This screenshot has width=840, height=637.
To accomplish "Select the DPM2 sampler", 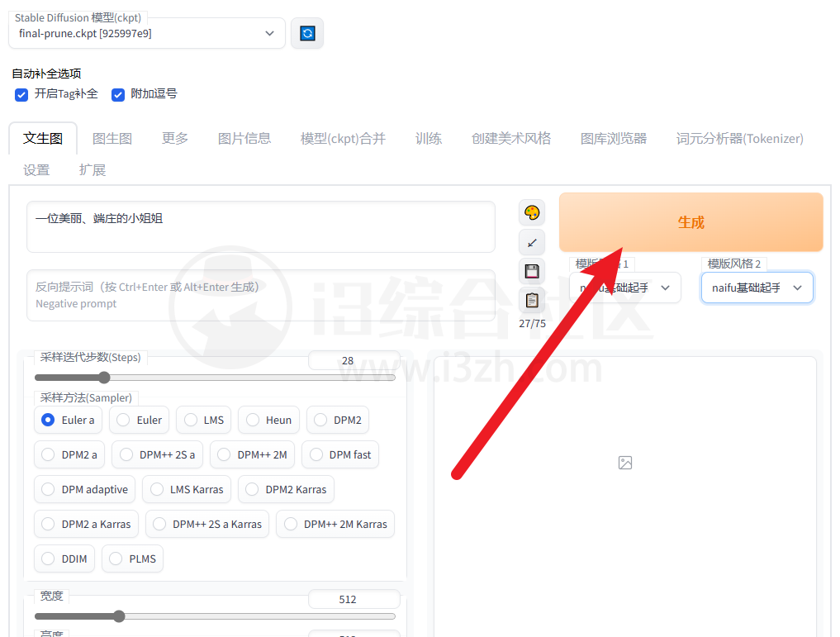I will (338, 420).
